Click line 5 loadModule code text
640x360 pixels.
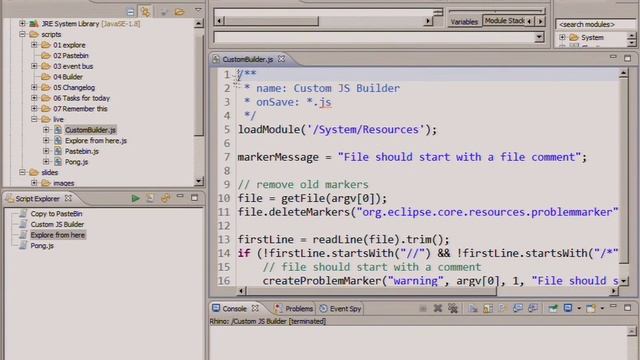(337, 130)
